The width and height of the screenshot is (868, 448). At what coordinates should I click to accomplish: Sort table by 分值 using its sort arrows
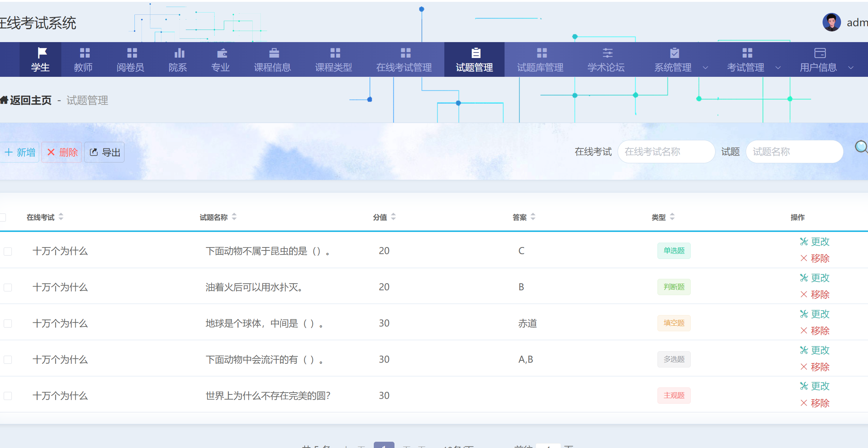click(394, 217)
